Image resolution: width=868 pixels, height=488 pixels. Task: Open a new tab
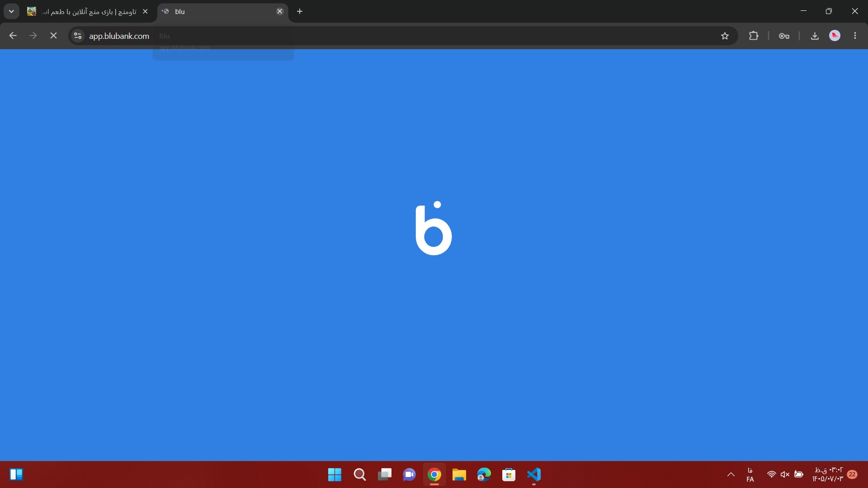[300, 11]
